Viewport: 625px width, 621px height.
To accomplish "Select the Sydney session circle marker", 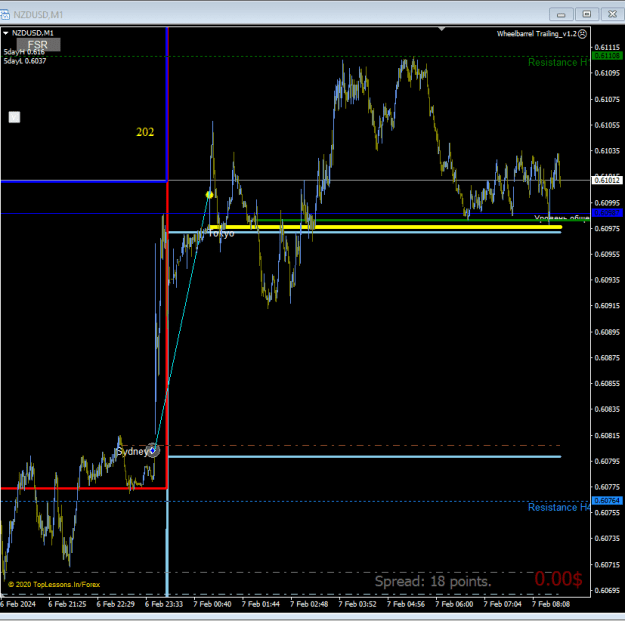I will coord(153,450).
